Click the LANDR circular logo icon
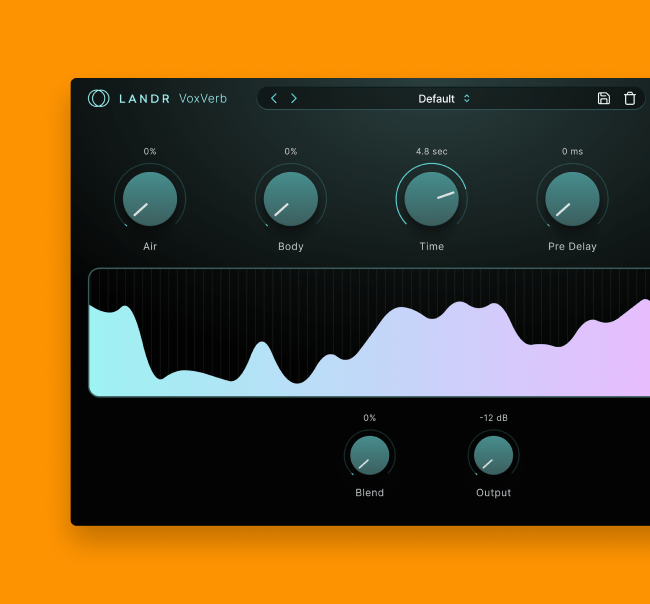 tap(99, 99)
